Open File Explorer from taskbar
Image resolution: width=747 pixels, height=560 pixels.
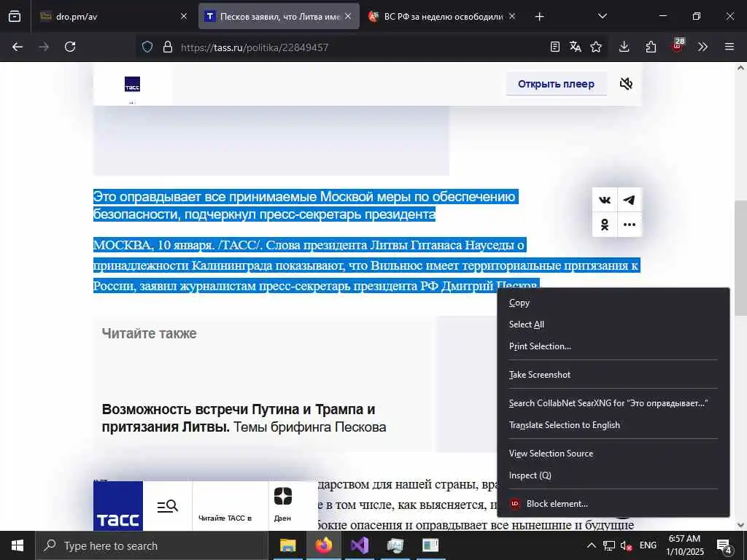(x=287, y=545)
